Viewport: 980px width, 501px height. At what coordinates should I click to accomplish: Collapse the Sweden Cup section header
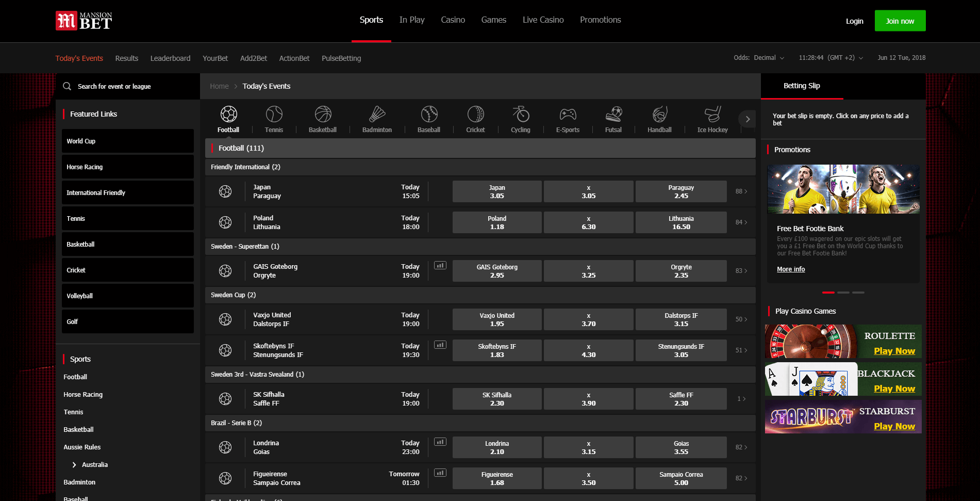(480, 295)
